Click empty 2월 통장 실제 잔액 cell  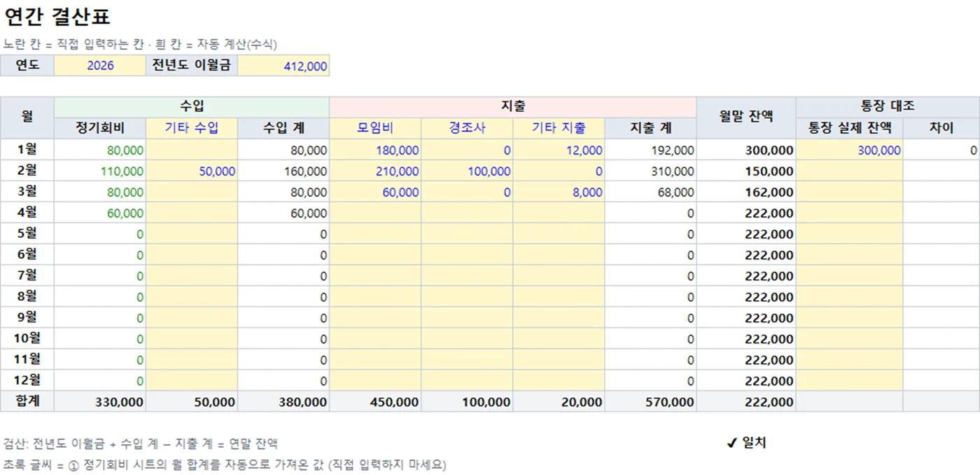[850, 171]
